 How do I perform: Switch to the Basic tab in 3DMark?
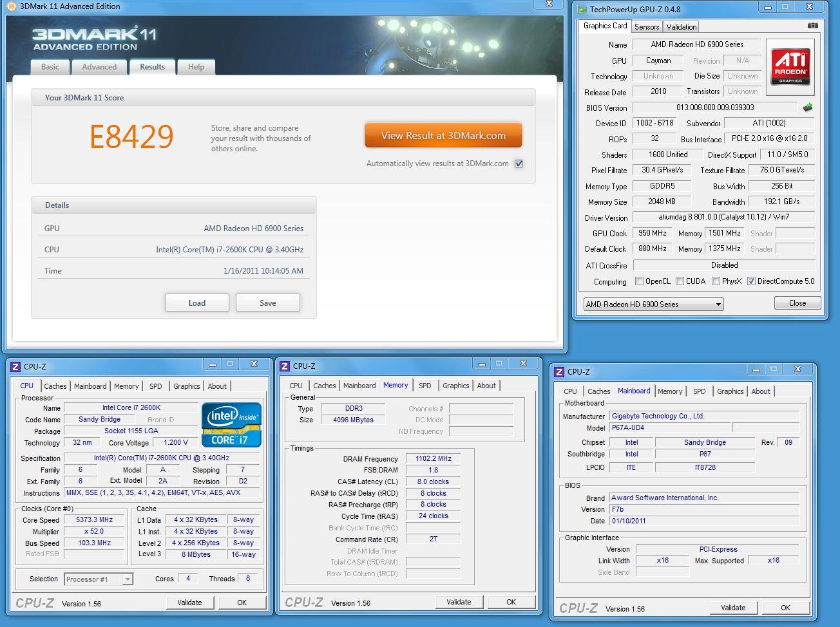pos(50,67)
